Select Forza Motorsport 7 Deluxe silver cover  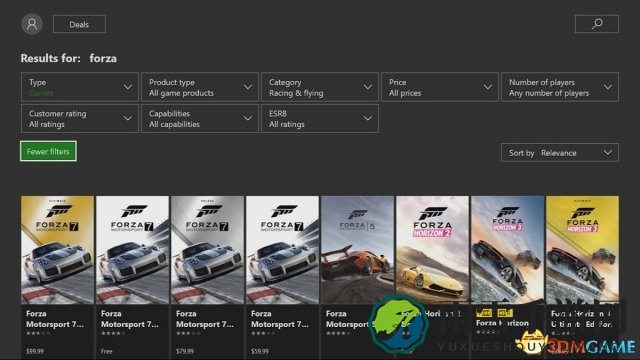[207, 250]
